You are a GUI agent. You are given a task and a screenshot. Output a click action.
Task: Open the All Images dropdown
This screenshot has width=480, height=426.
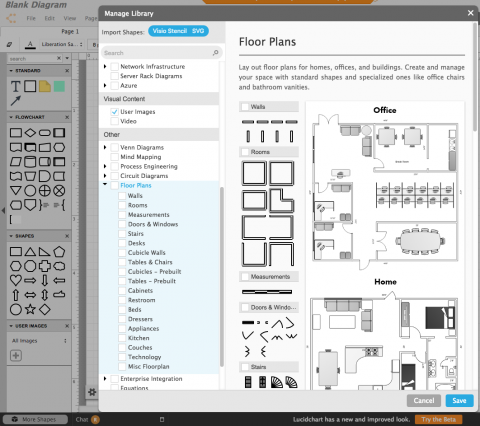tap(39, 341)
